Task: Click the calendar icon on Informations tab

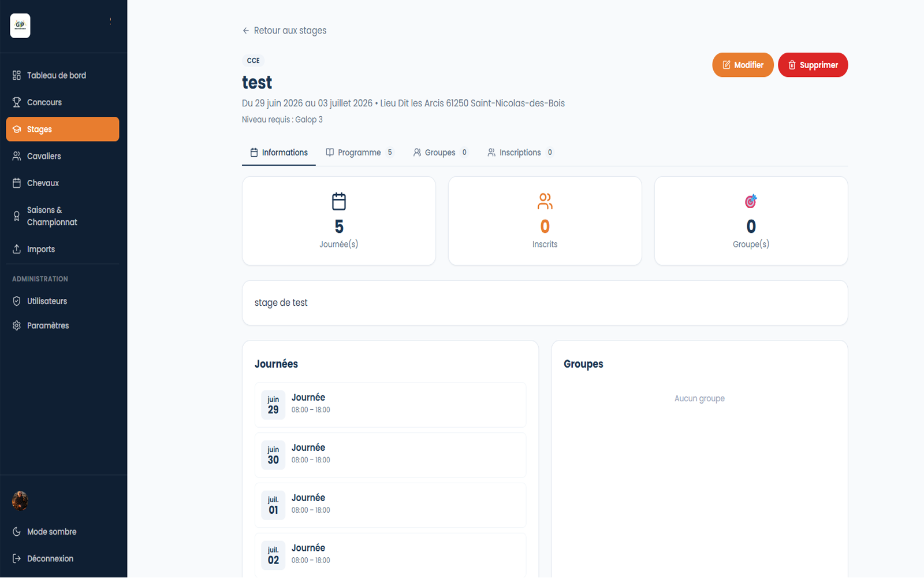Action: click(254, 153)
